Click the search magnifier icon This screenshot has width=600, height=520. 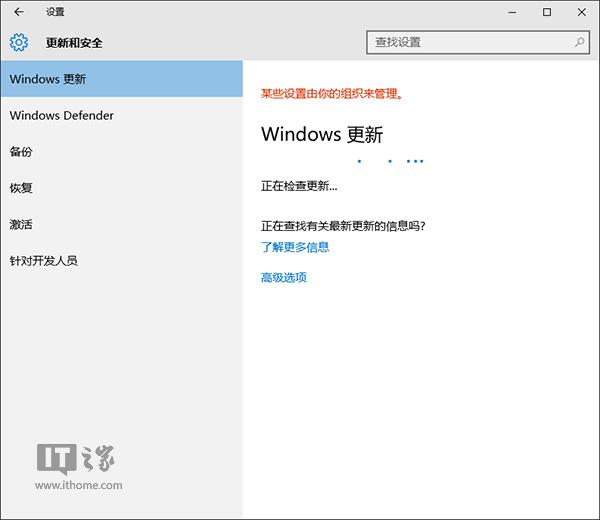tap(579, 42)
